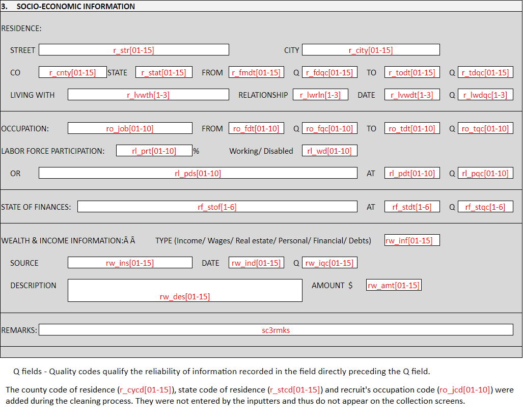Focus the STATE OF FINANCES field

(217, 207)
